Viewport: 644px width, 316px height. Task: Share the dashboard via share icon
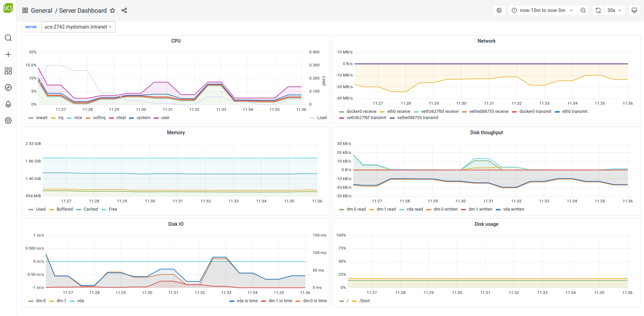coord(124,10)
